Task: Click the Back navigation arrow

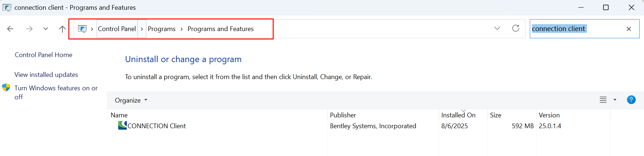Action: pos(10,29)
